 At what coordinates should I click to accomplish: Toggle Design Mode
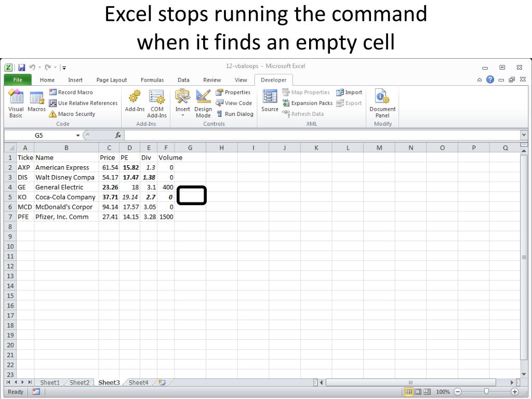[203, 103]
